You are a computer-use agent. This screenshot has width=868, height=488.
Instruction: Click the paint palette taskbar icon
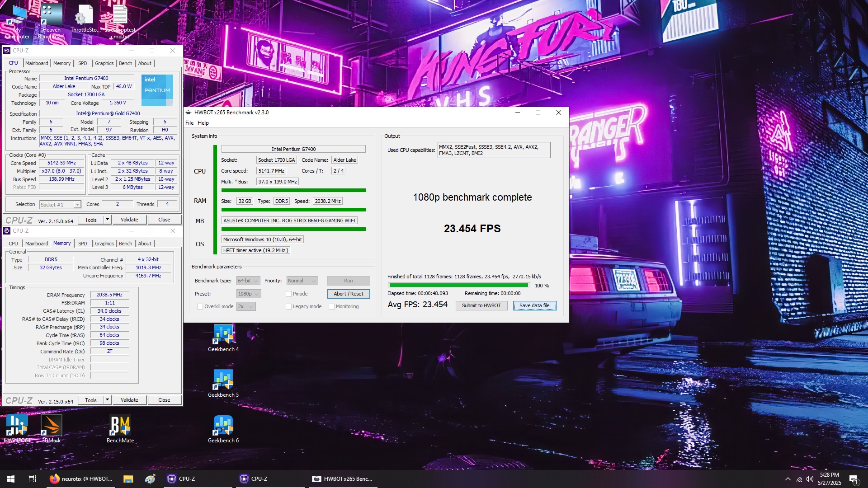pyautogui.click(x=151, y=479)
